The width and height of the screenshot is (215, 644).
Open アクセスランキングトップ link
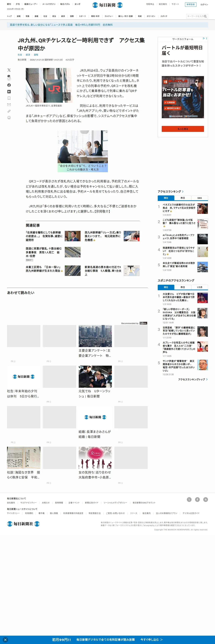coord(193,379)
